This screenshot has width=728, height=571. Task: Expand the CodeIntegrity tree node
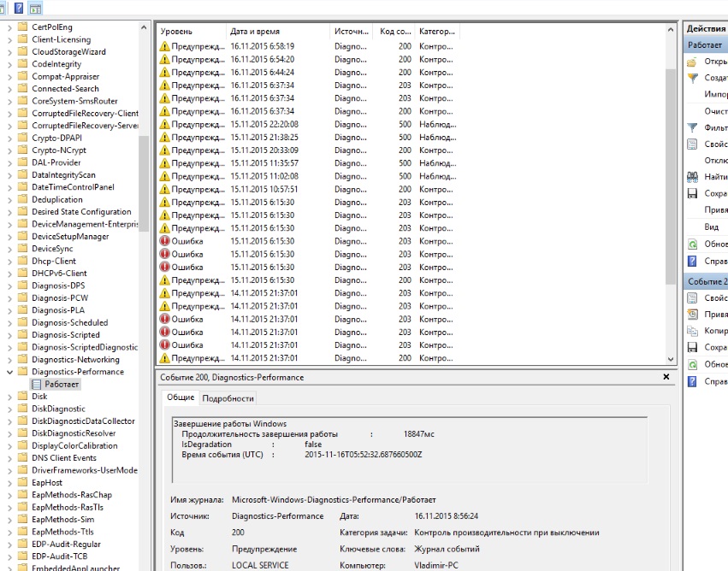click(x=9, y=64)
